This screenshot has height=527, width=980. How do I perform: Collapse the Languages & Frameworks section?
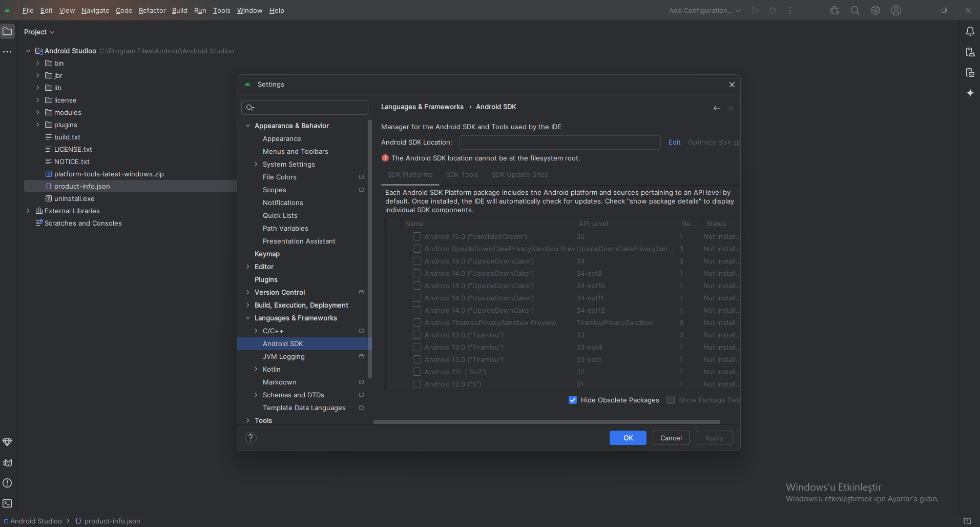click(248, 318)
